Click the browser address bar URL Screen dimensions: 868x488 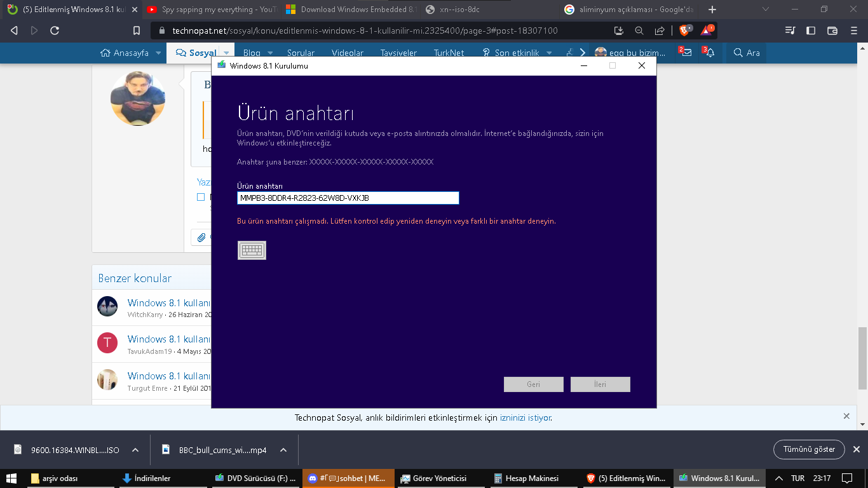point(365,30)
